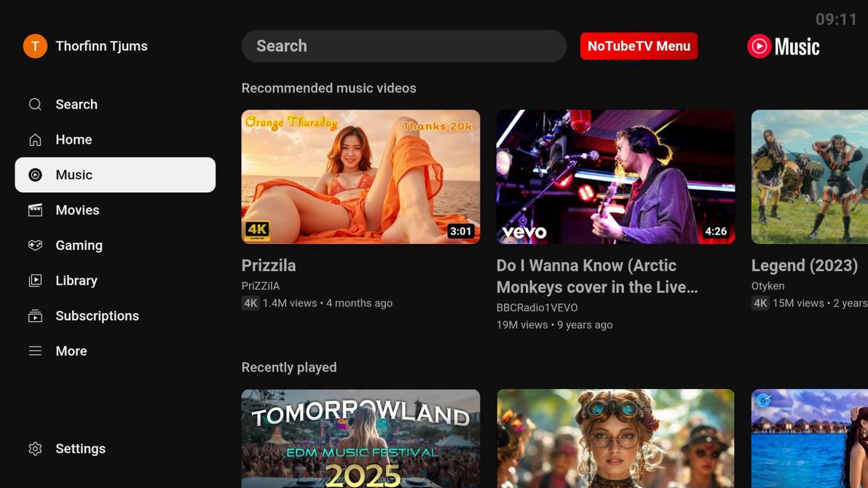The height and width of the screenshot is (488, 868).
Task: Play the Tomorrowland 2025 recently played thumbnail
Action: pyautogui.click(x=360, y=438)
